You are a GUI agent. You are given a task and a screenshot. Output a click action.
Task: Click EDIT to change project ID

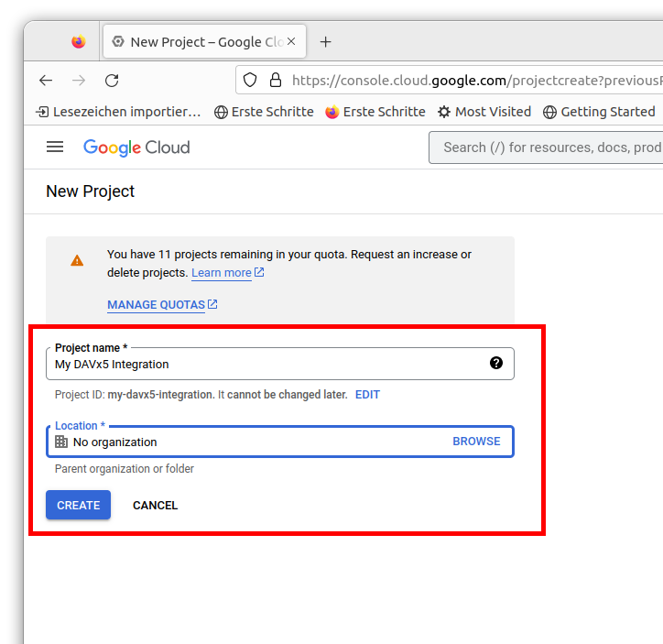[x=367, y=395]
